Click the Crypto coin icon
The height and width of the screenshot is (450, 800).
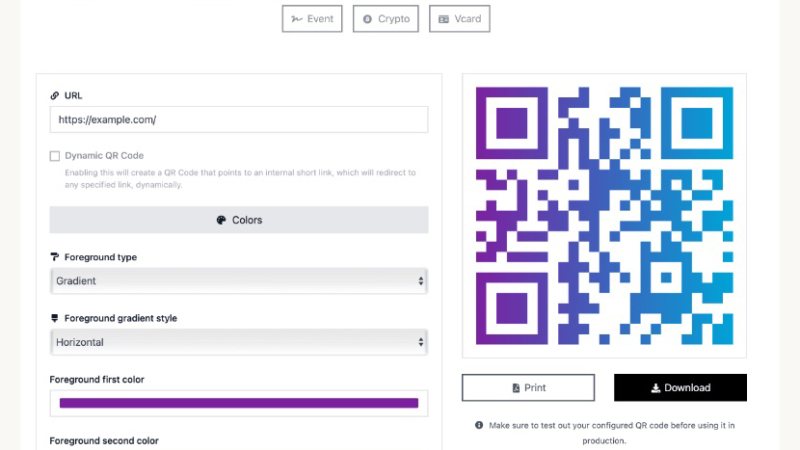click(367, 19)
